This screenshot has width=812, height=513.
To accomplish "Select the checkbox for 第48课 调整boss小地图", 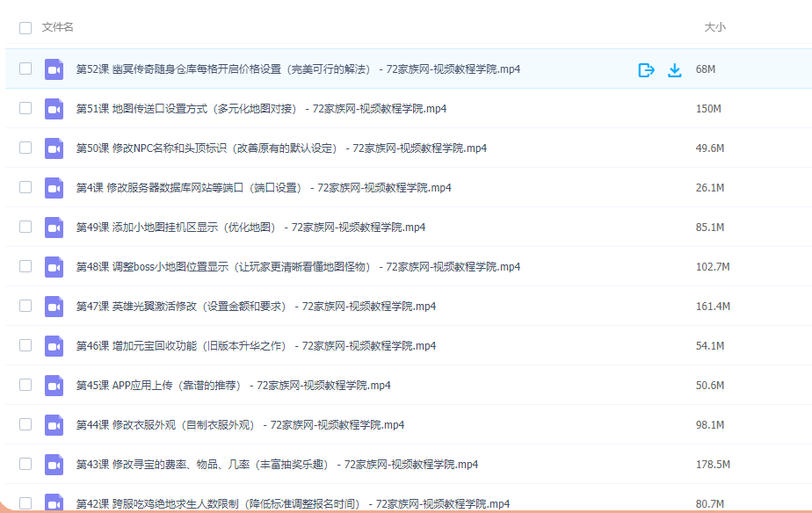I will pyautogui.click(x=25, y=266).
